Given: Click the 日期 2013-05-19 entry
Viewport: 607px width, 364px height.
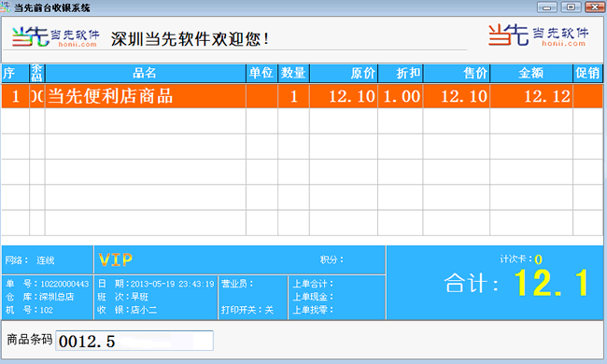Looking at the screenshot, I should 156,284.
